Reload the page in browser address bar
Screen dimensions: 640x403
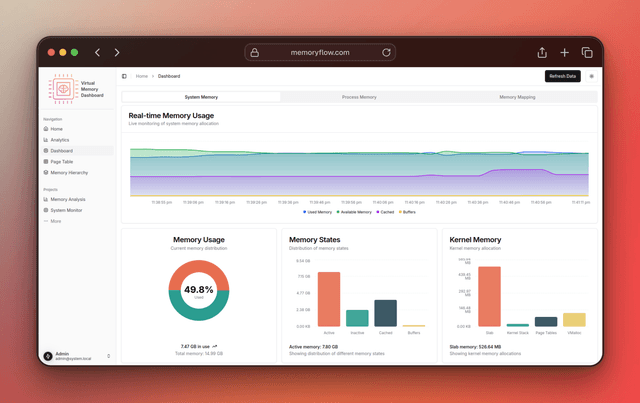(386, 52)
